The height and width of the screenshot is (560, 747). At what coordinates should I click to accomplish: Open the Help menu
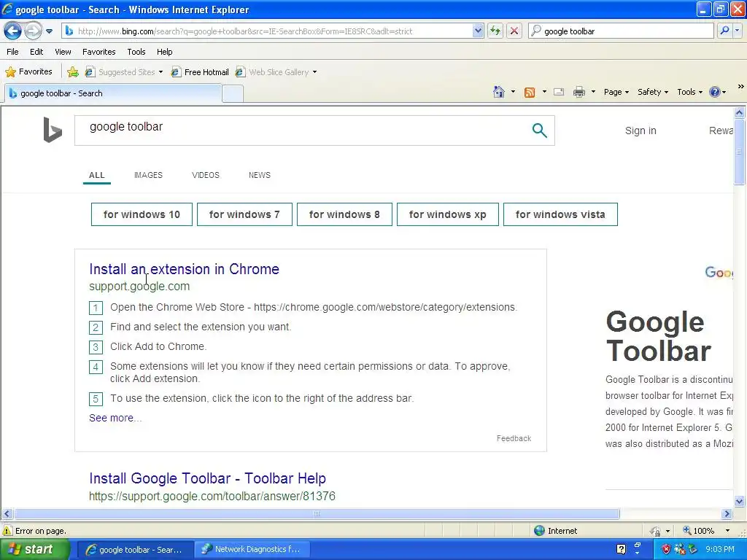pos(164,52)
